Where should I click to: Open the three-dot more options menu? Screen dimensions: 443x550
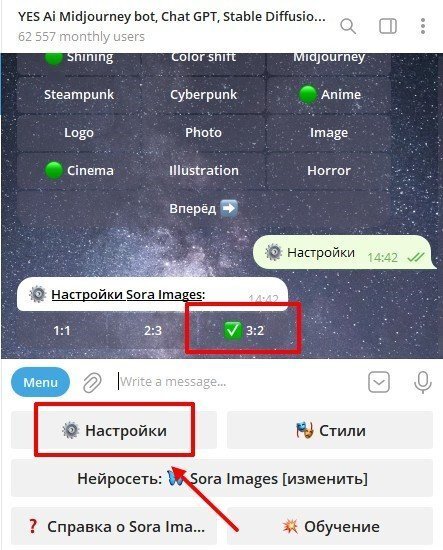click(423, 26)
